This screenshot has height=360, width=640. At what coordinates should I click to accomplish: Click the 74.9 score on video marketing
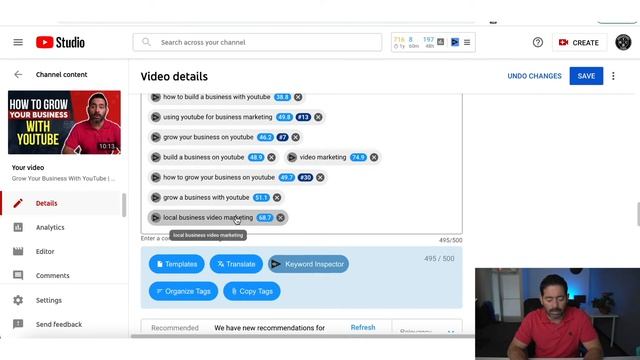(x=358, y=157)
